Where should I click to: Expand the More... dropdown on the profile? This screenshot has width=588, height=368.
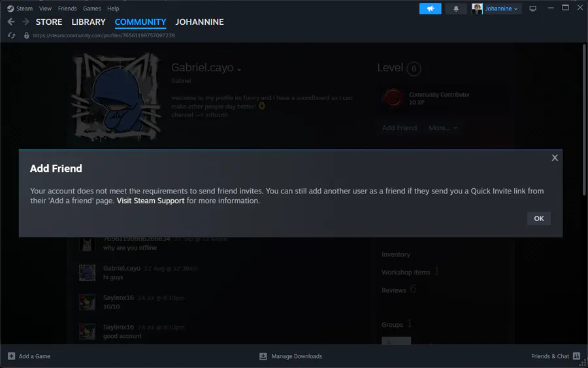pyautogui.click(x=443, y=128)
